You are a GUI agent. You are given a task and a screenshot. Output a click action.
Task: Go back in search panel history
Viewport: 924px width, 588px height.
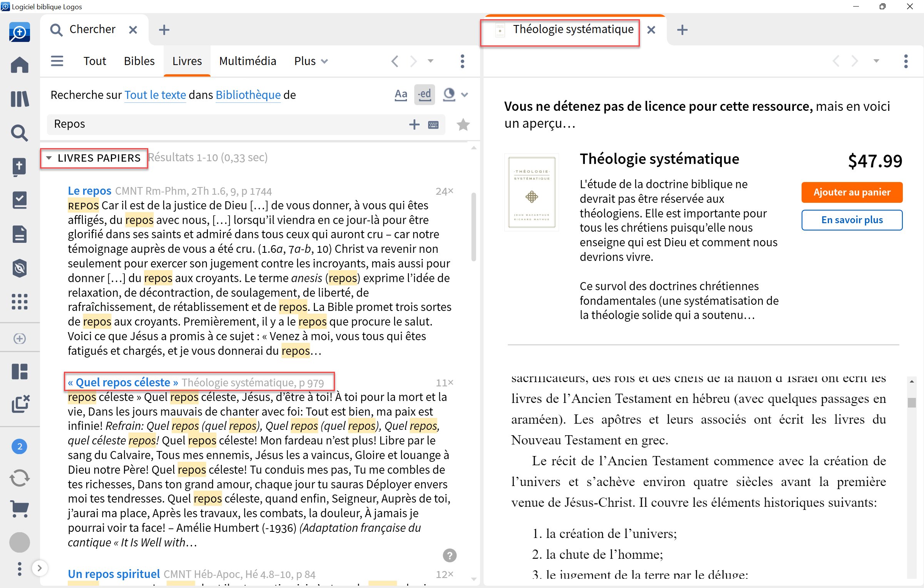pyautogui.click(x=395, y=61)
